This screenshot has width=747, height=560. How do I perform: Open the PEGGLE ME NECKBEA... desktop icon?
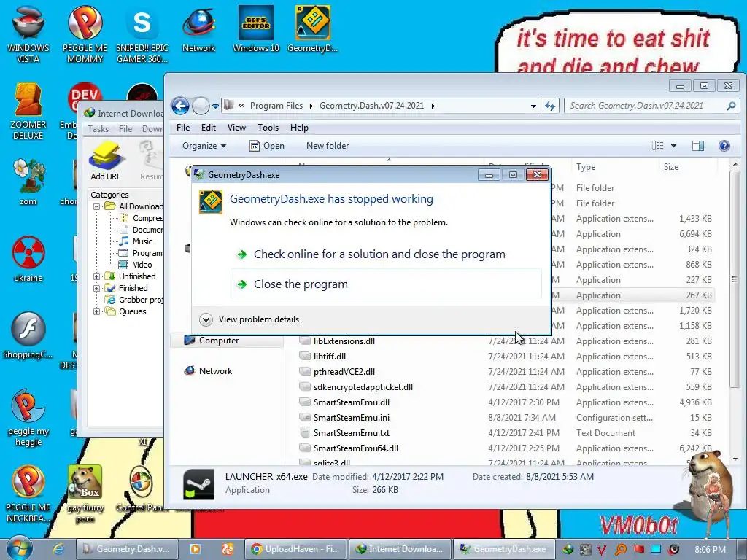28,494
